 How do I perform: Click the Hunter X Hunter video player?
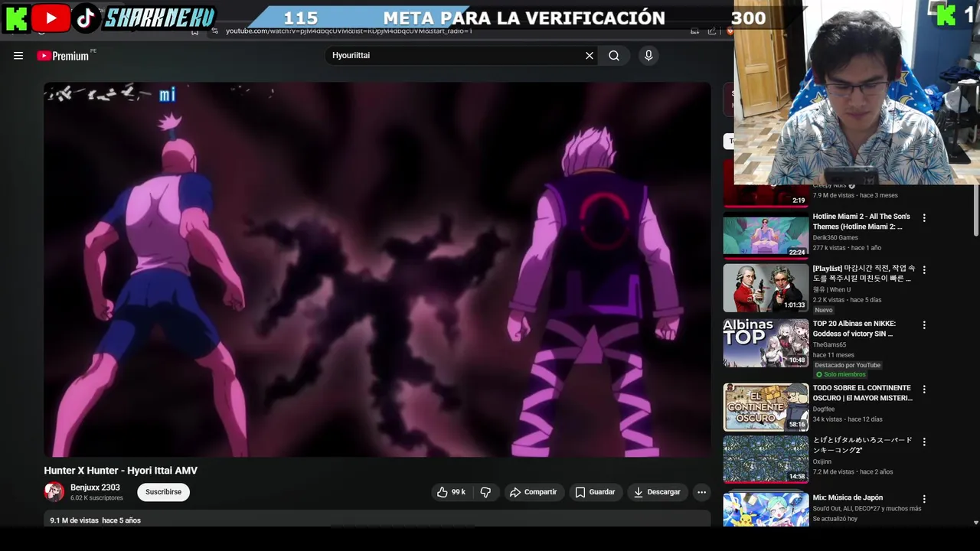377,269
